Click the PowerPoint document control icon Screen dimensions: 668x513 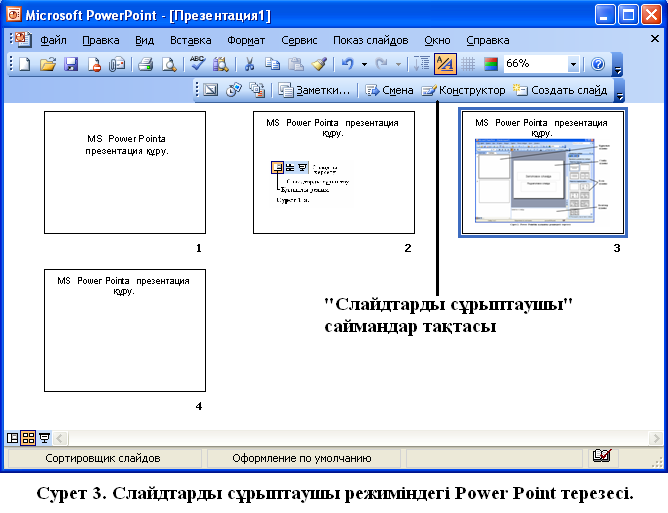23,39
